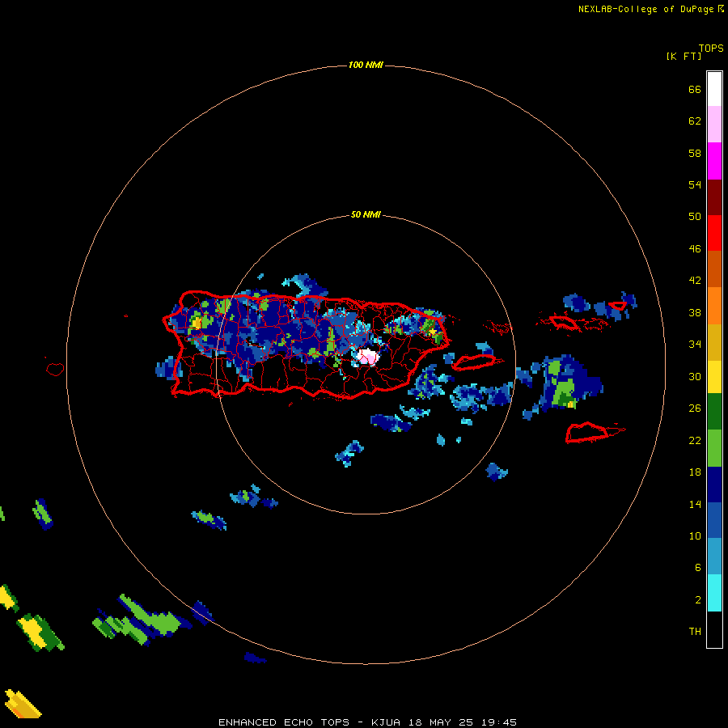Viewport: 728px width, 728px height.
Task: Click the dark orange 46 kft legend swatch
Action: click(714, 269)
